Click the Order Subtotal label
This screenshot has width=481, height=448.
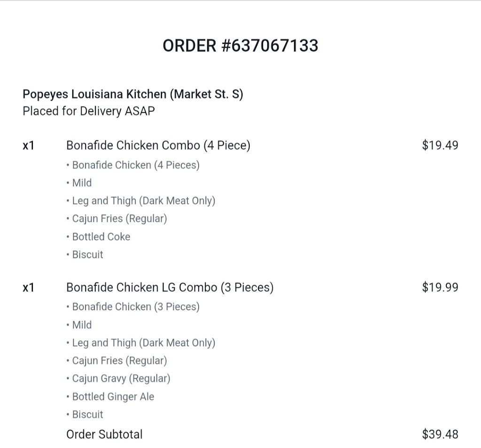coord(105,434)
